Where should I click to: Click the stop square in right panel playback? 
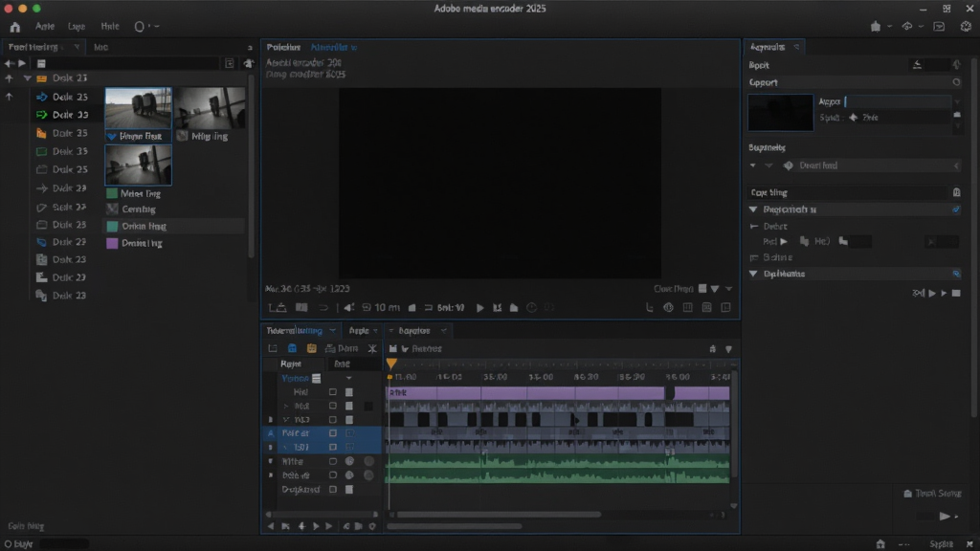(x=956, y=293)
